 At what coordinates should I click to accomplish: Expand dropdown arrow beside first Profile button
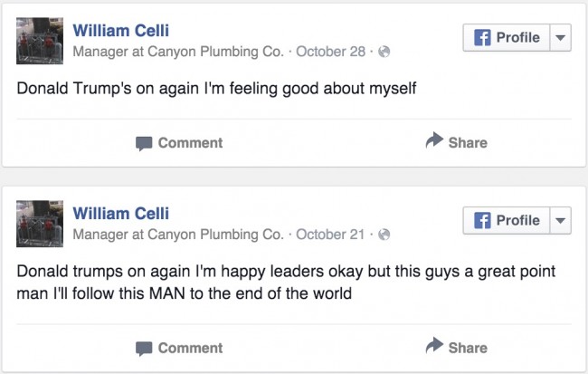560,38
